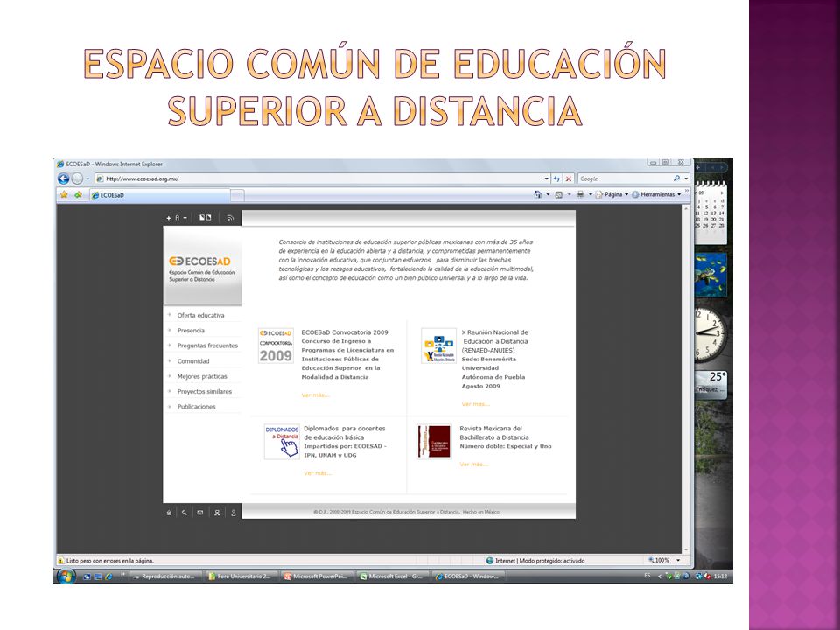Click the RSS icon on the ECOESaD page
The height and width of the screenshot is (630, 840).
(230, 218)
